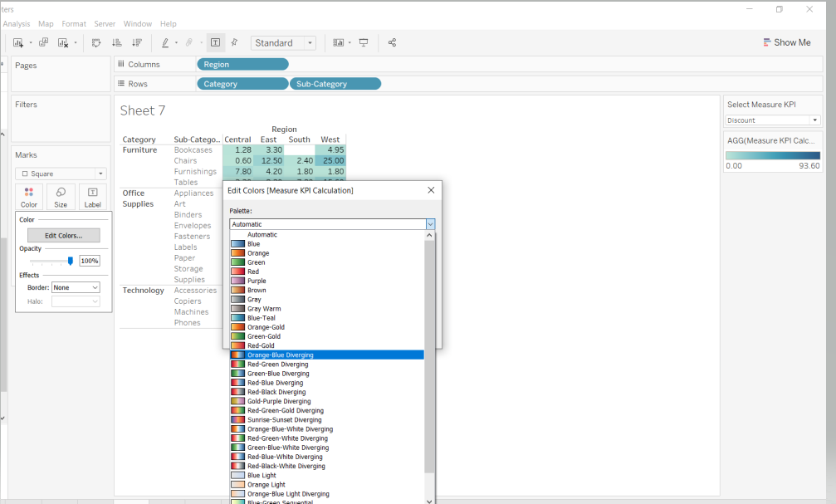Click the New Worksheet toolbar icon

[18, 42]
